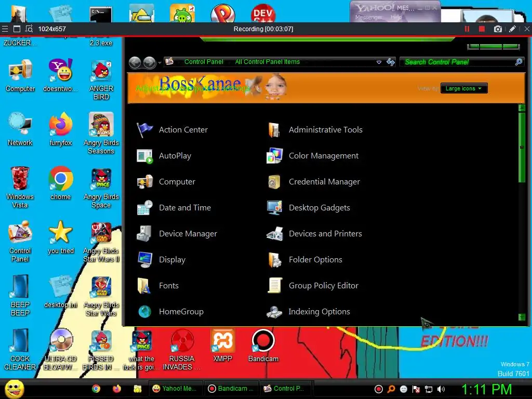Image resolution: width=532 pixels, height=399 pixels.
Task: Open the volume speaker tray icon
Action: tap(441, 389)
